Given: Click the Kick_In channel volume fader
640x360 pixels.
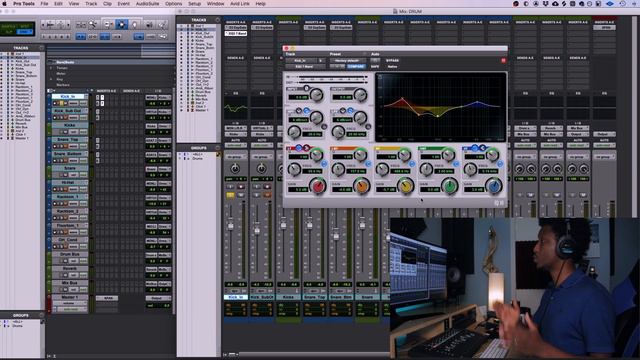Looking at the screenshot, I should click(231, 225).
